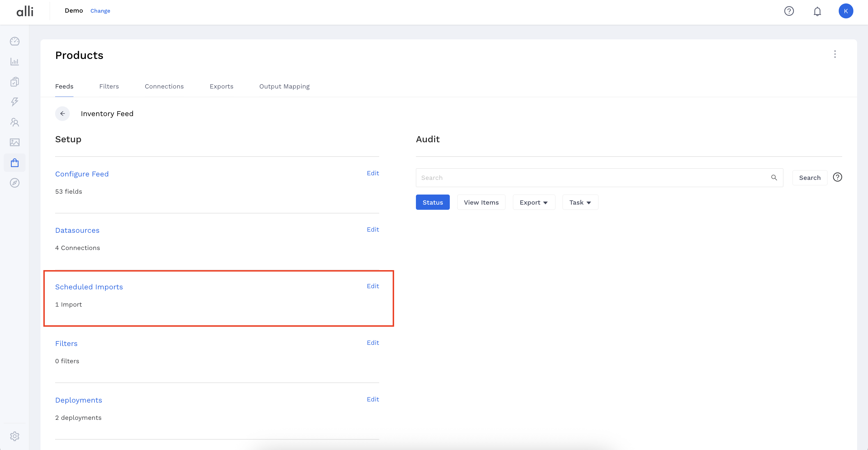
Task: Open the dashboard gauge icon in sidebar
Action: pos(14,41)
